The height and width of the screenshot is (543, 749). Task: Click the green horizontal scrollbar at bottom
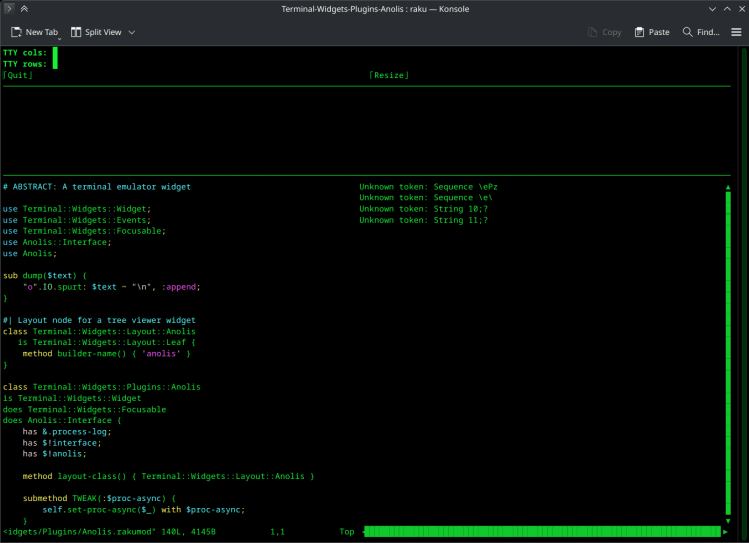click(542, 532)
